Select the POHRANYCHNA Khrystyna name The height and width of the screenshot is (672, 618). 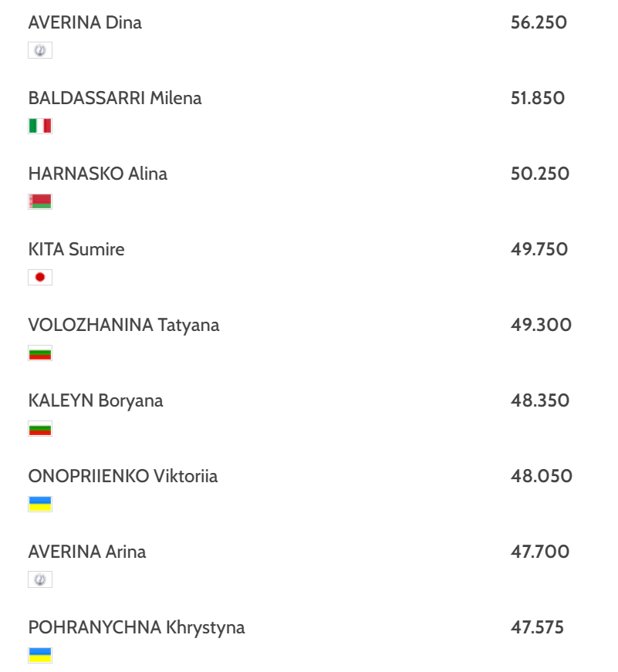[x=137, y=627]
